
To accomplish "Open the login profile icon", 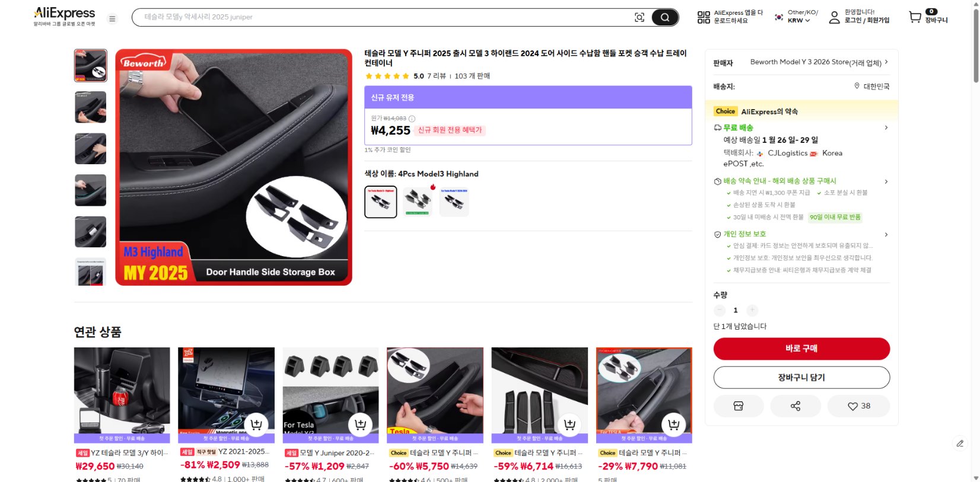I will click(x=834, y=17).
